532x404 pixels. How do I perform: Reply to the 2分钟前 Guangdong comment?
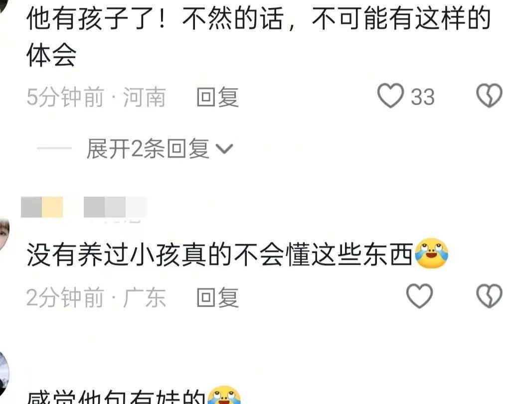(x=217, y=297)
